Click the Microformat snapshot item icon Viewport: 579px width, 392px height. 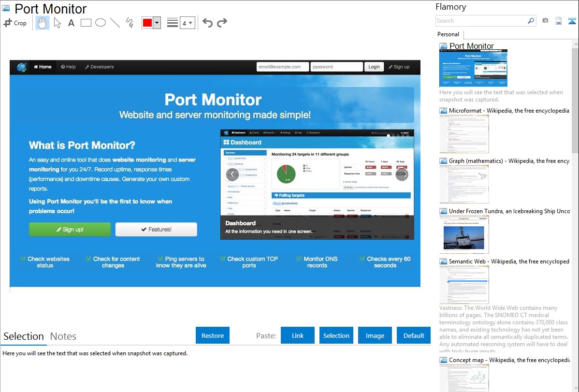443,111
